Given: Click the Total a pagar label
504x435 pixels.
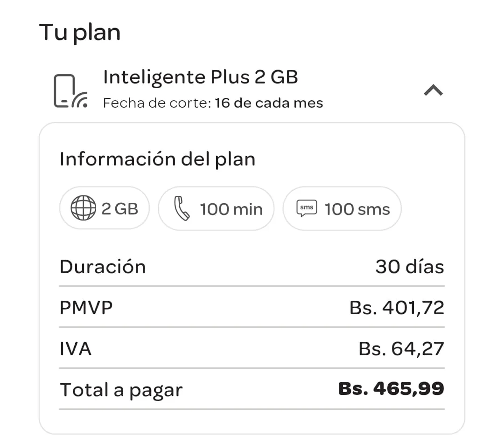Looking at the screenshot, I should 121,390.
